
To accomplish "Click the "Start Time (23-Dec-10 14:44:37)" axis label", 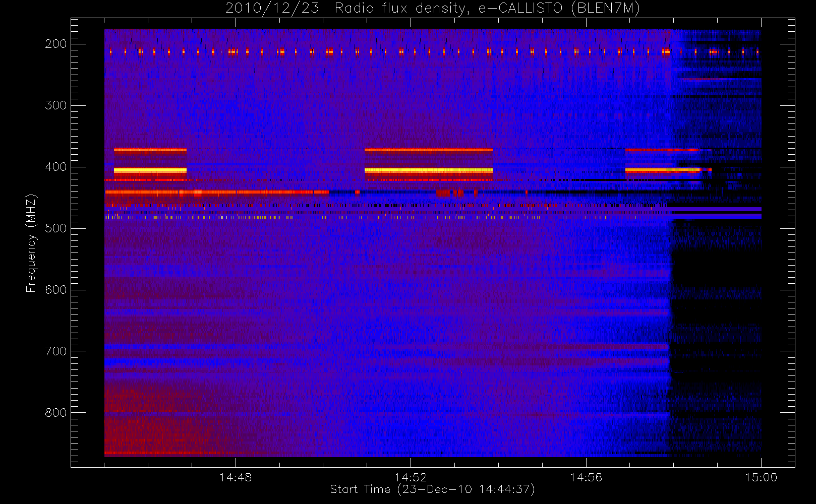I will point(432,489).
